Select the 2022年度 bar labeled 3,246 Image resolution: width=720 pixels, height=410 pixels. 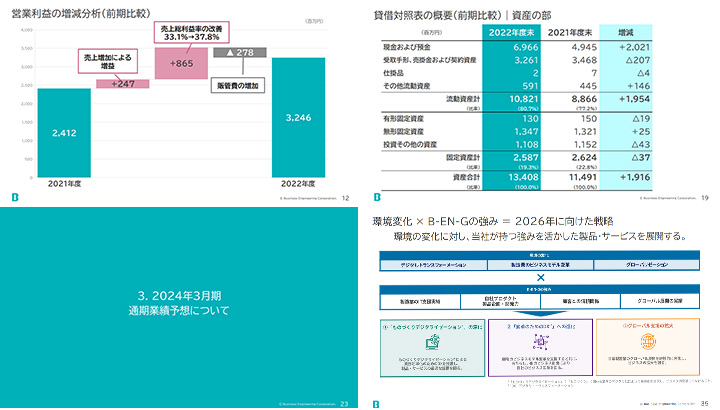click(x=298, y=118)
